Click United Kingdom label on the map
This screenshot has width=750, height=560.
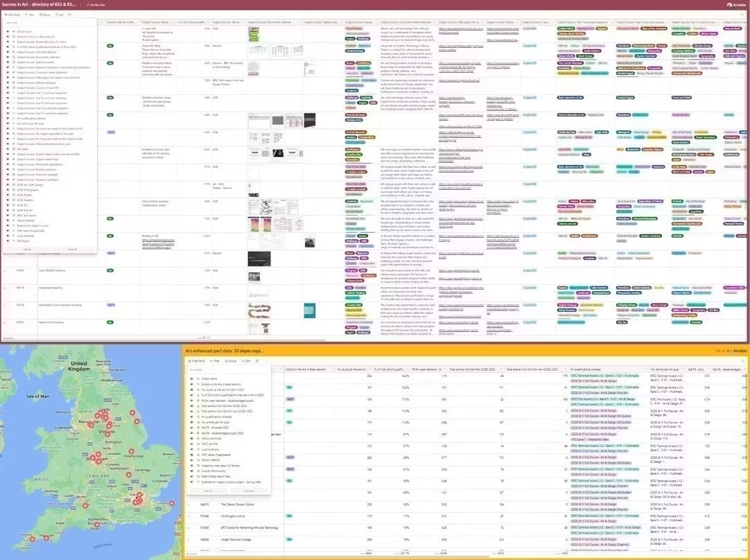(79, 367)
